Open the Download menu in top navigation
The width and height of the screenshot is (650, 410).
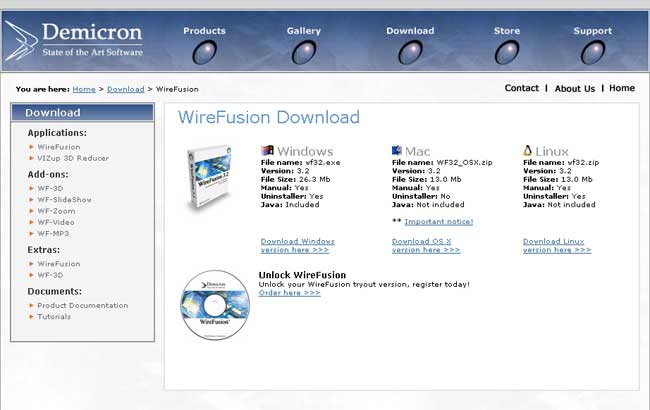(x=410, y=31)
